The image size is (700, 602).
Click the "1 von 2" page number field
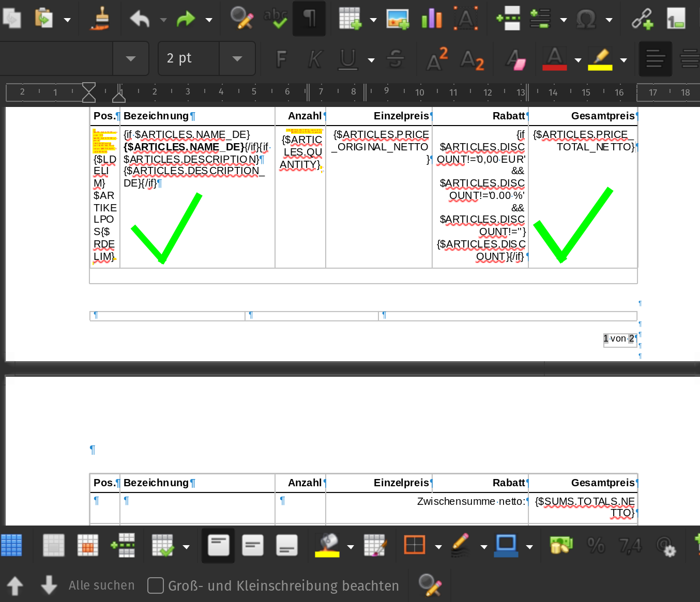(619, 339)
